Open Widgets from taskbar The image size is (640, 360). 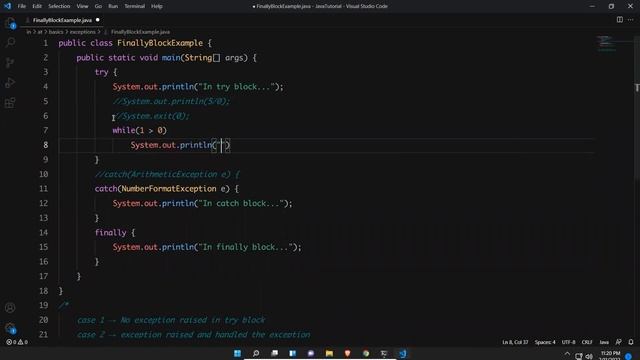click(293, 353)
